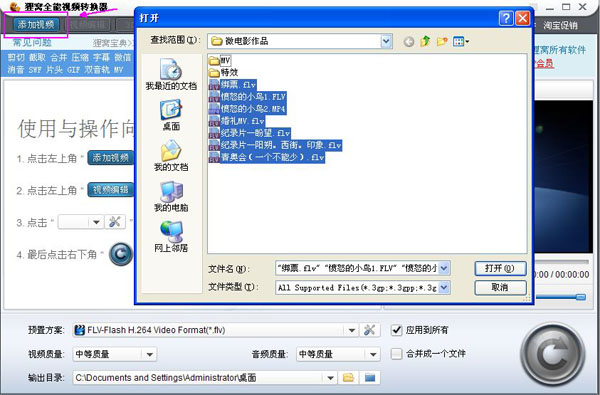Click the round convert icon in guide step 4
The width and height of the screenshot is (600, 395).
coord(121,254)
